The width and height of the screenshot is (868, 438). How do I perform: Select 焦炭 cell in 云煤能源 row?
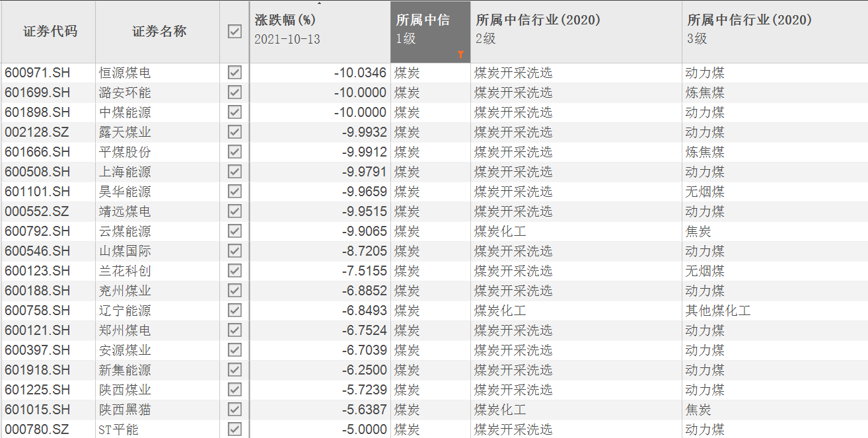pyautogui.click(x=698, y=231)
